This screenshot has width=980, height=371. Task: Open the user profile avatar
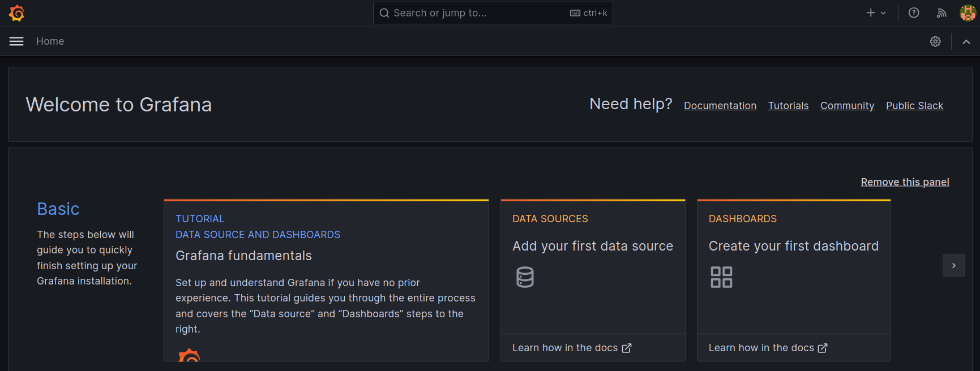point(968,13)
